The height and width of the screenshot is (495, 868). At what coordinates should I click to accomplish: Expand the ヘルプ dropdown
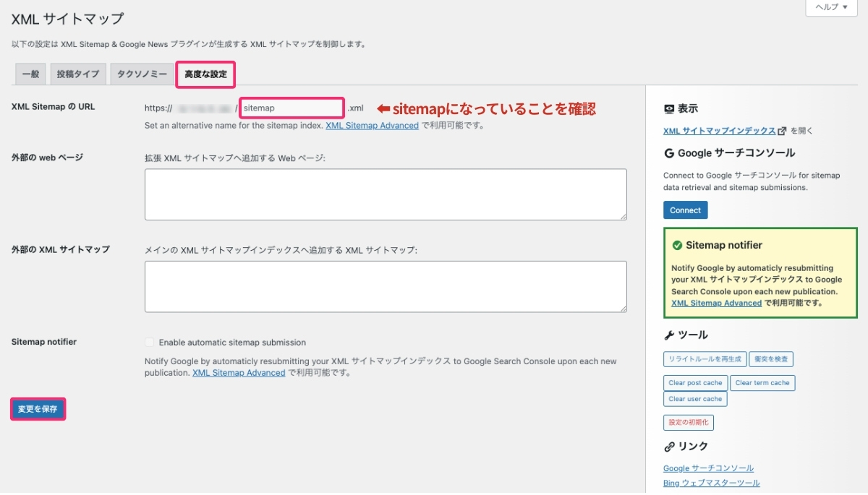point(830,7)
